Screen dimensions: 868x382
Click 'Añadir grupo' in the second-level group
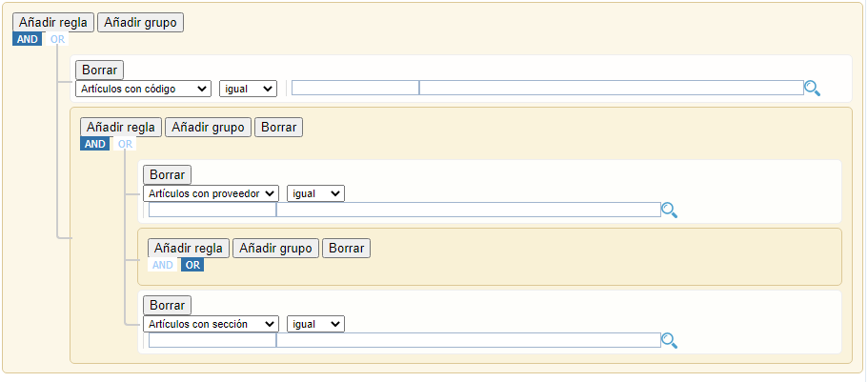tap(209, 127)
